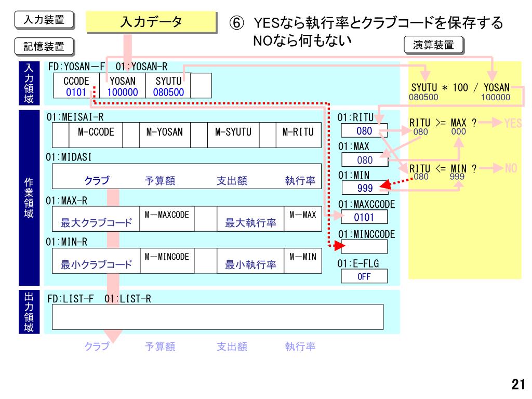
Task: Click the 入力装置 button
Action: point(44,20)
